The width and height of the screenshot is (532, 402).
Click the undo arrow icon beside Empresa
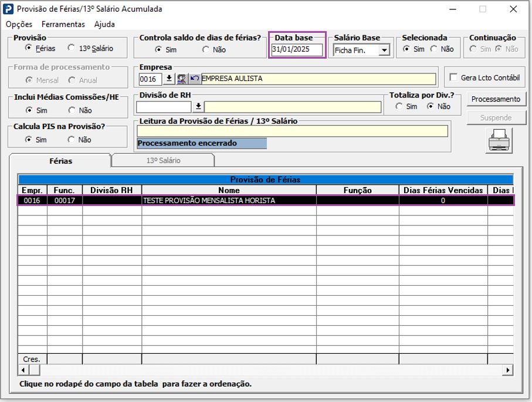tap(194, 79)
